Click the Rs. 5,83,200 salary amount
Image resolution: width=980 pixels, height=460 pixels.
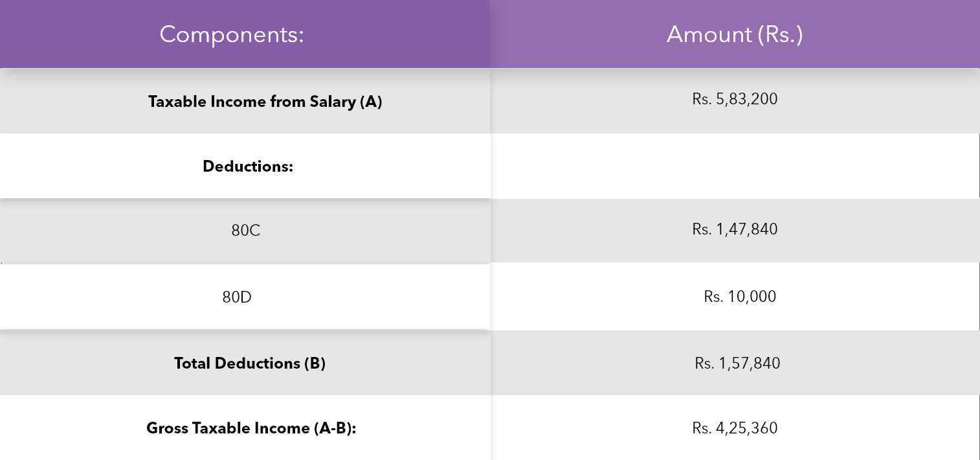pos(735,99)
